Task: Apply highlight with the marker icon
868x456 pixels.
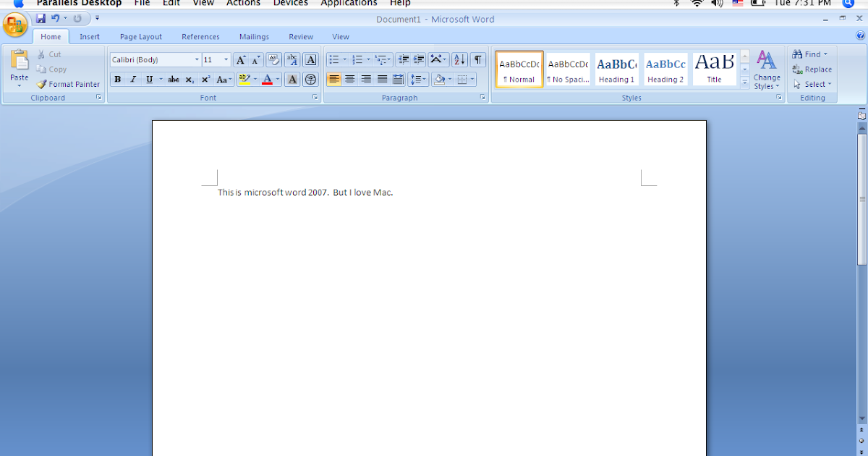Action: tap(244, 80)
